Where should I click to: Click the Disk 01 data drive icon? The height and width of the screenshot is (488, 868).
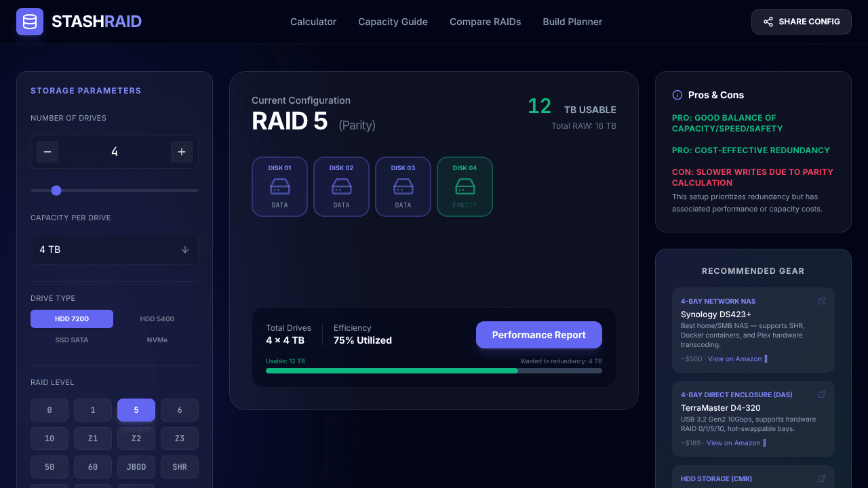[x=279, y=186]
